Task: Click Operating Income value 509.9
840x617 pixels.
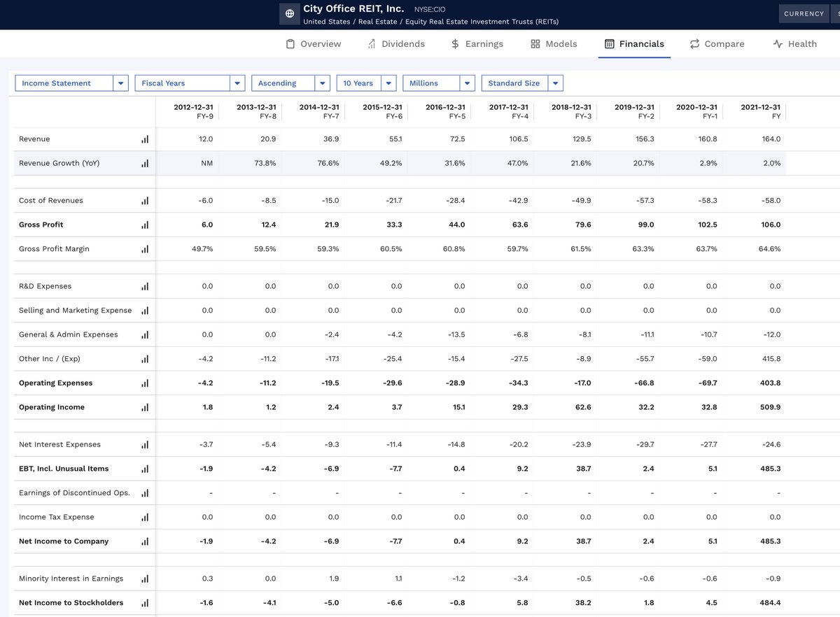Action: point(770,407)
